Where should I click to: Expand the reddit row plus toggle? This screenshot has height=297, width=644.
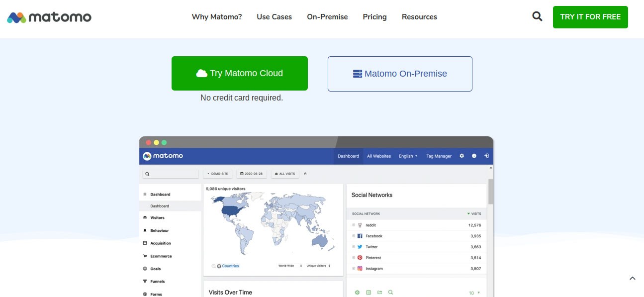pos(354,225)
